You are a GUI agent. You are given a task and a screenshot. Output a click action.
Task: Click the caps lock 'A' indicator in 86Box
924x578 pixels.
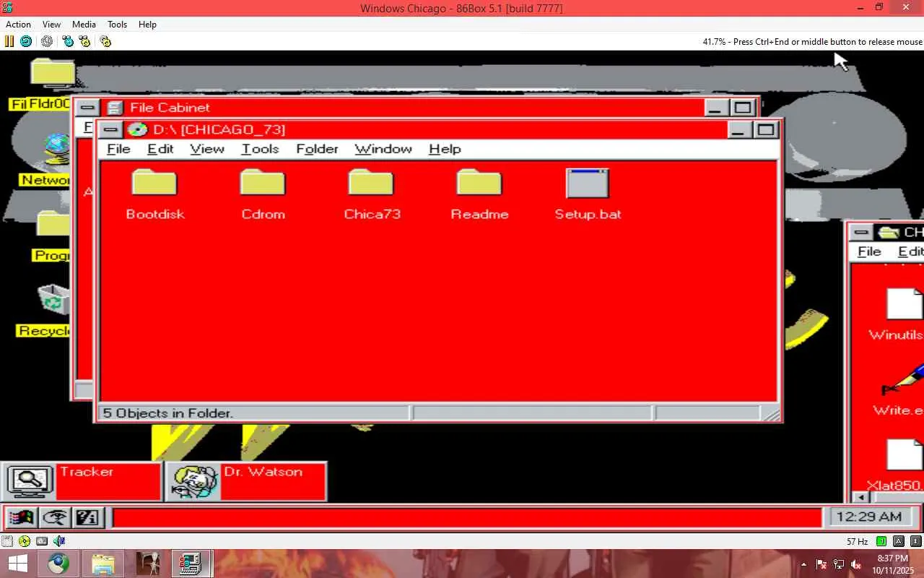(899, 541)
